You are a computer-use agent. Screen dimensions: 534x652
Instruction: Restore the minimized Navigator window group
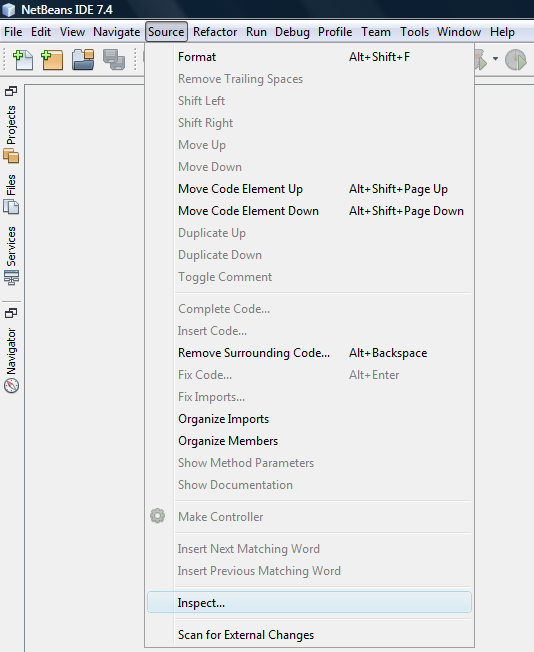11,313
